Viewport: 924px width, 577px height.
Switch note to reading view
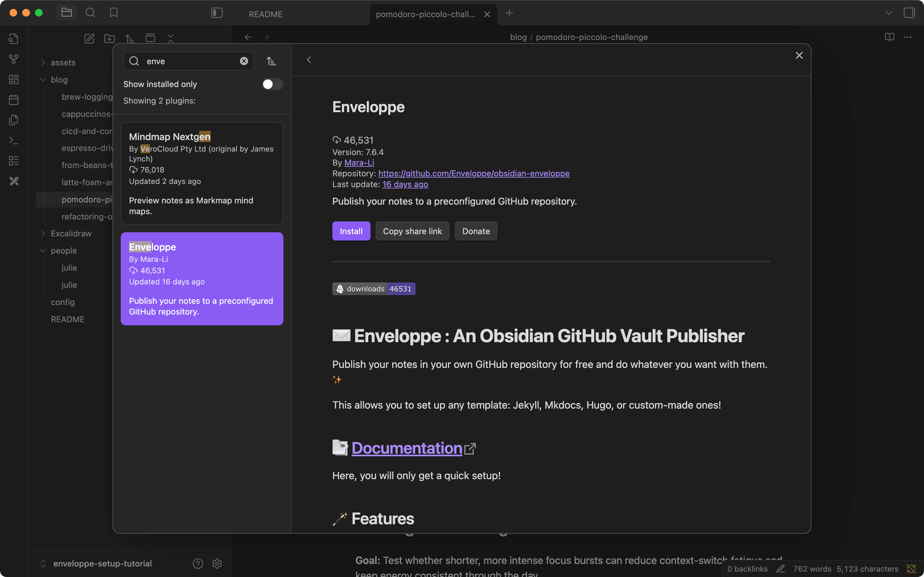889,37
